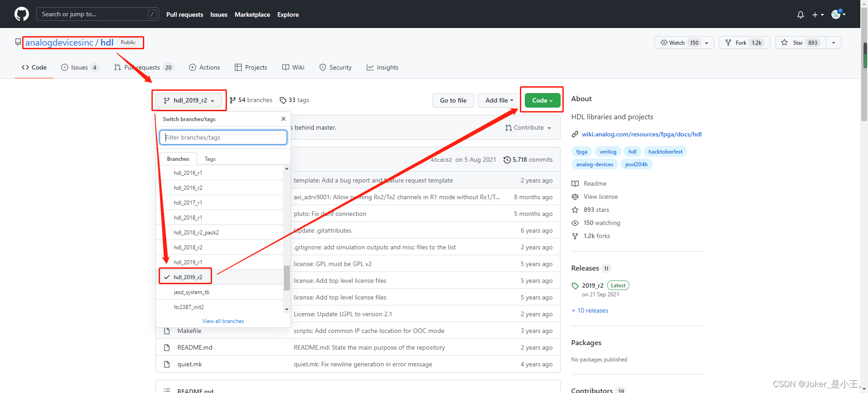
Task: Open the 893 stars link
Action: pos(590,210)
